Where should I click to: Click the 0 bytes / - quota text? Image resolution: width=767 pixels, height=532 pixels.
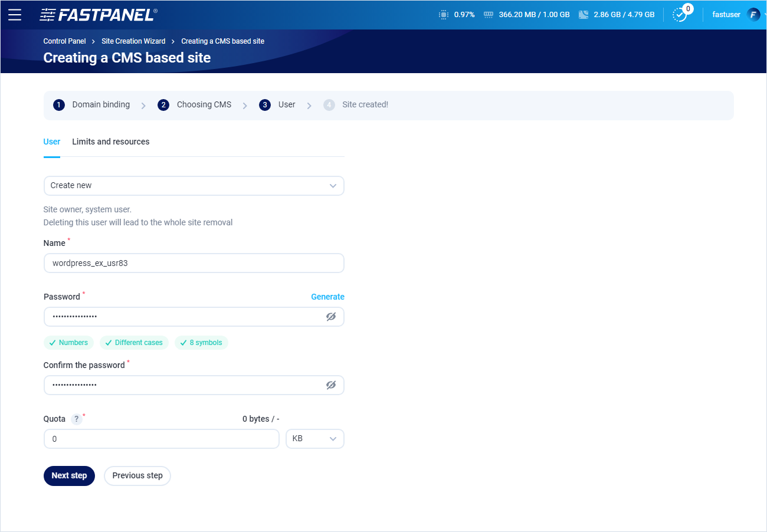(261, 419)
